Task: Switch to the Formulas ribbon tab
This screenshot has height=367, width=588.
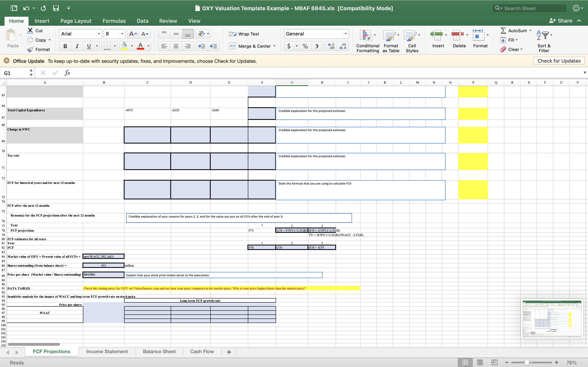Action: 114,21
